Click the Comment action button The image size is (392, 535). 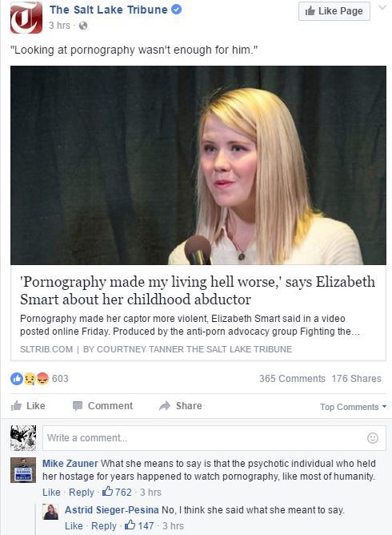click(x=102, y=406)
